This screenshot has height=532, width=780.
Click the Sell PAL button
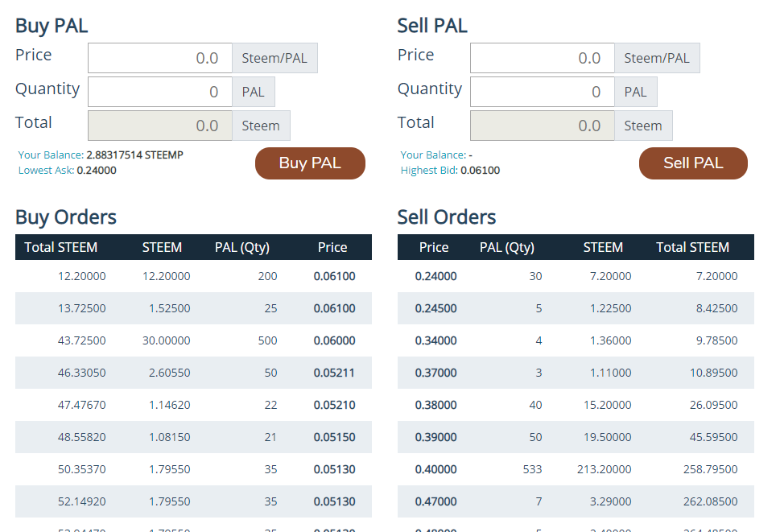tap(693, 163)
